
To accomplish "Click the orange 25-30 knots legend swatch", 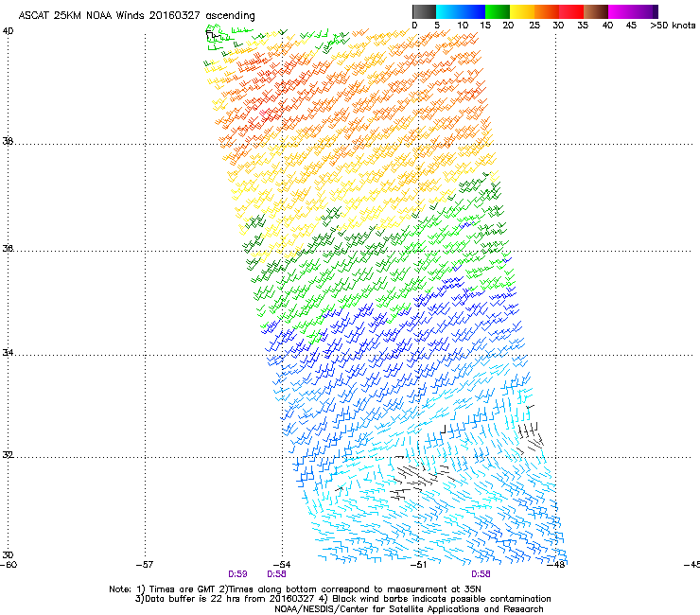I will coord(547,11).
